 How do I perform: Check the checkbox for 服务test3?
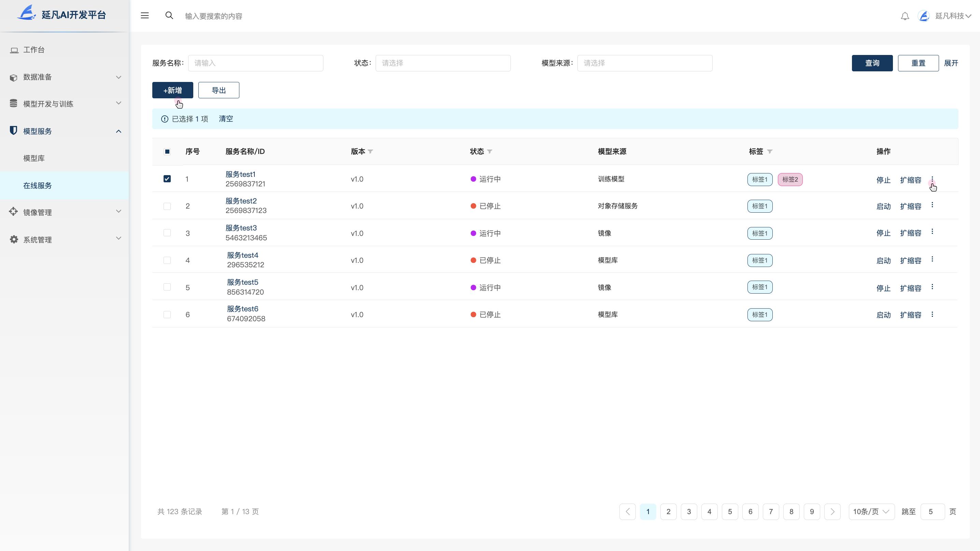pyautogui.click(x=167, y=232)
